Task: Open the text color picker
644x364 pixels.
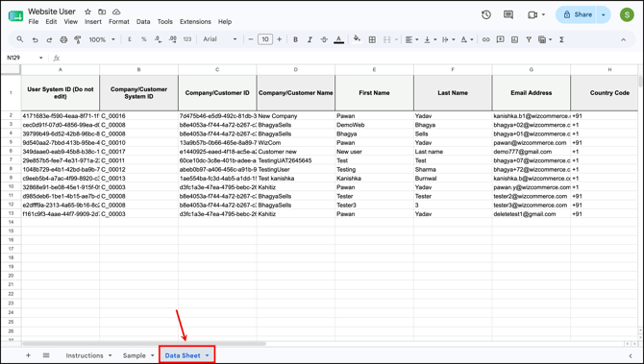Action: (339, 39)
